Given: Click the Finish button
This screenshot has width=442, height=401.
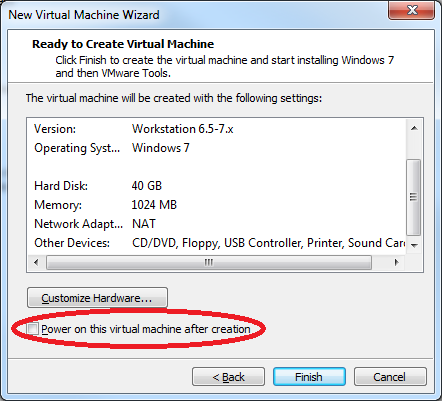Looking at the screenshot, I should coord(309,377).
